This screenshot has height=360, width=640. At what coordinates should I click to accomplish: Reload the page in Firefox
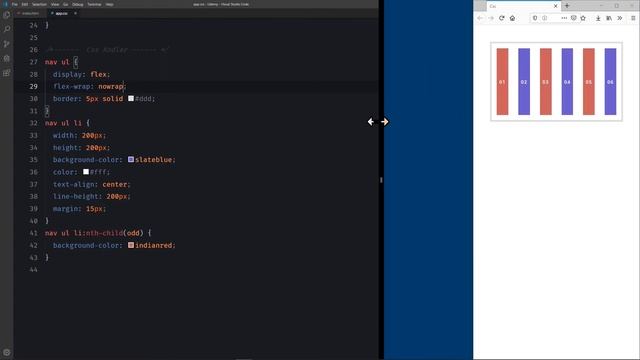(x=502, y=18)
